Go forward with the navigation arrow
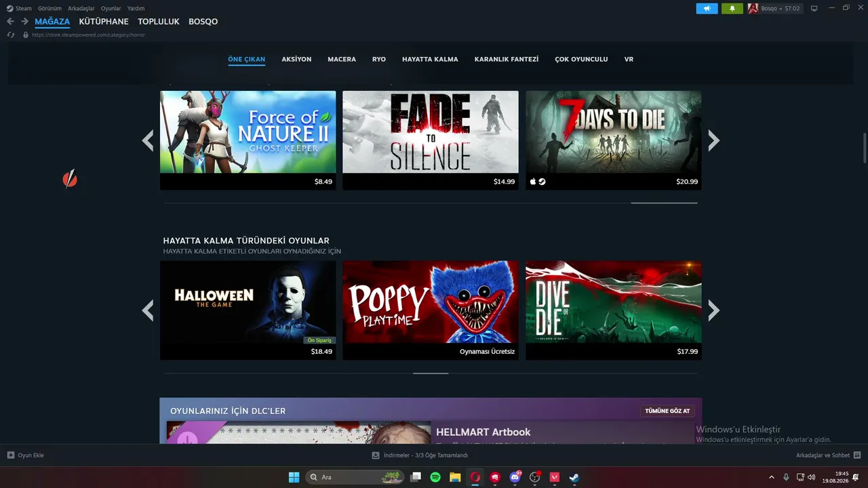 point(24,22)
